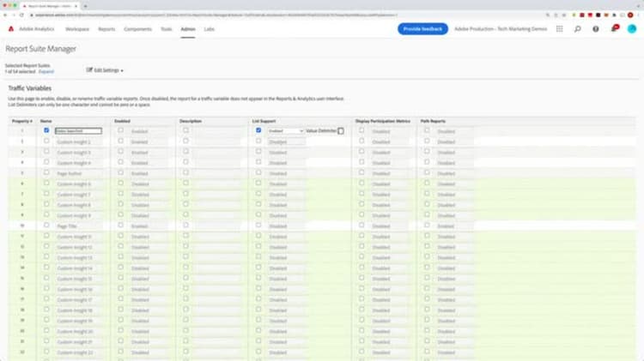The height and width of the screenshot is (361, 644).
Task: Open the Labs menu item
Action: coord(209,29)
